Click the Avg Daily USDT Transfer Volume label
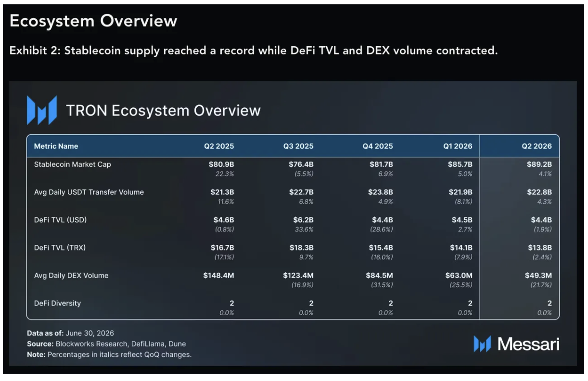This screenshot has width=588, height=381. coord(89,192)
